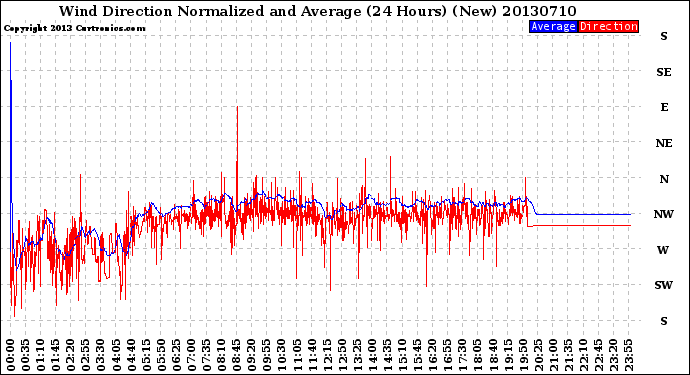Select the W direction axis label

664,250
